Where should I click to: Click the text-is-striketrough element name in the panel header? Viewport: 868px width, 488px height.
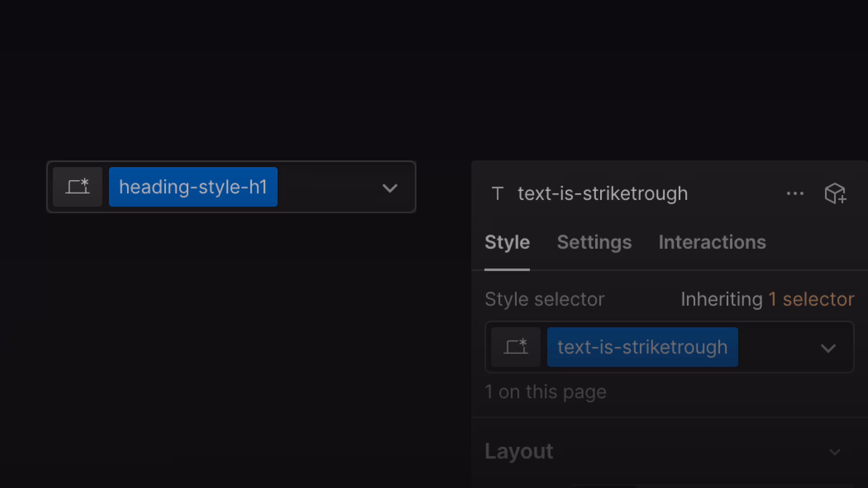pos(602,194)
